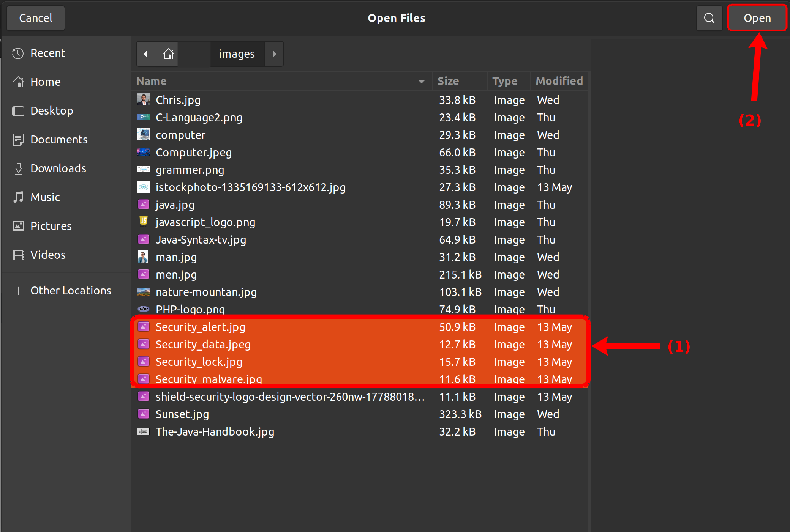Open the Videos sidebar location
Screen dimensions: 790x532
(x=48, y=255)
